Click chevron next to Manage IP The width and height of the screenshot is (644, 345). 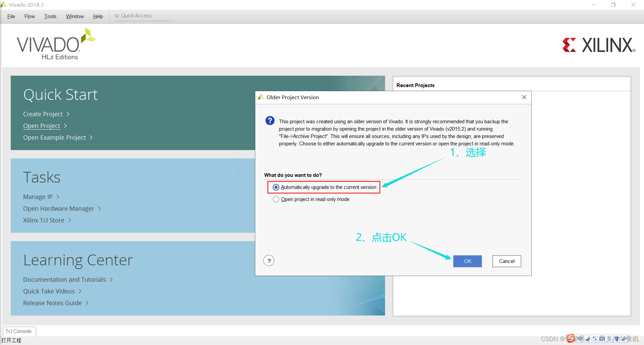pos(58,197)
